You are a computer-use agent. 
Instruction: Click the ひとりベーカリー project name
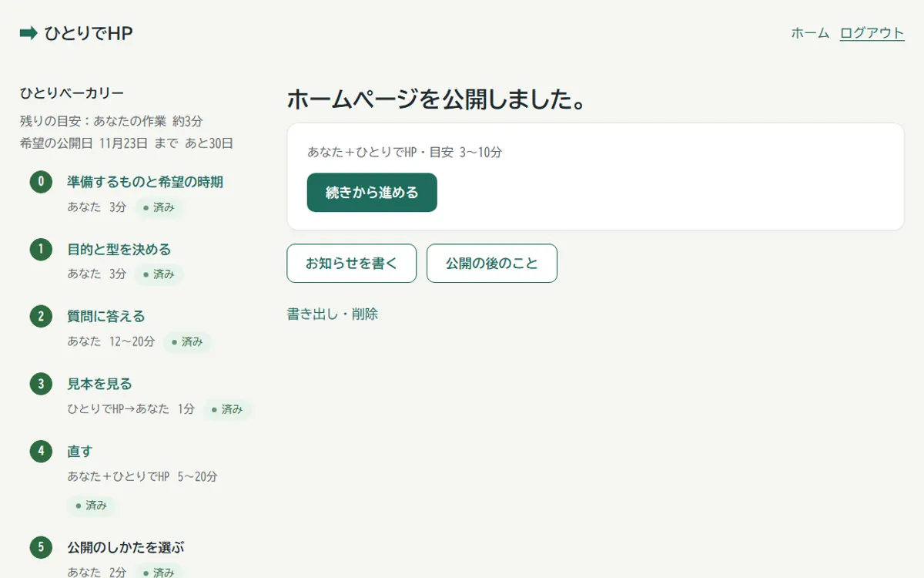pyautogui.click(x=72, y=93)
